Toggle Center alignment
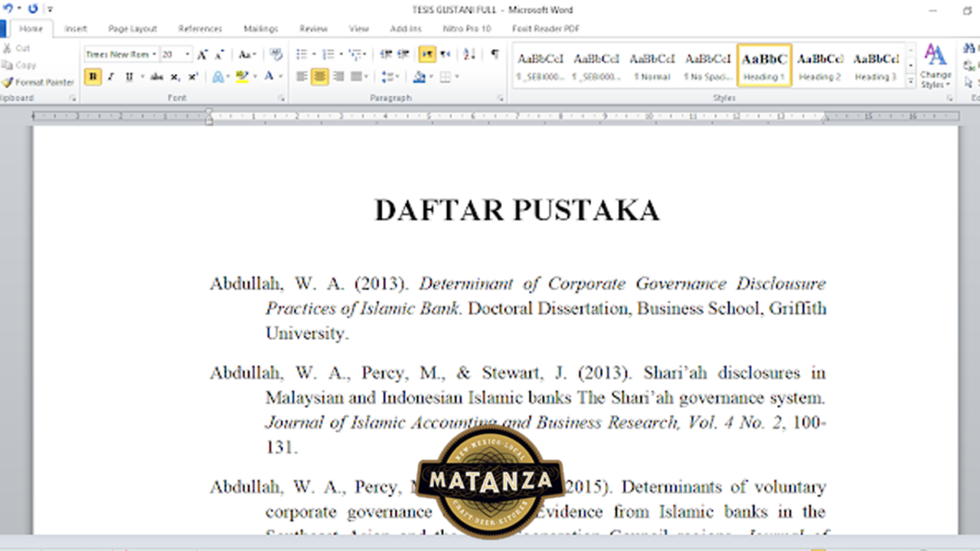 (319, 77)
